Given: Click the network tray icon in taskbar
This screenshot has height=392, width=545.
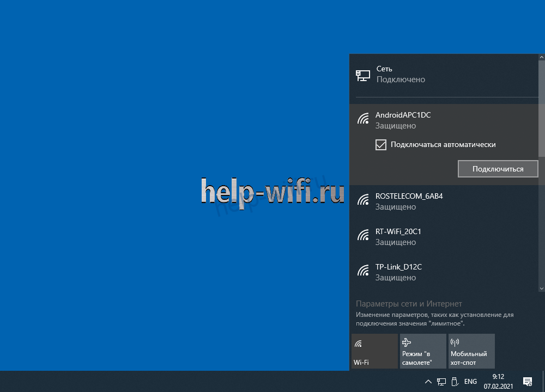Looking at the screenshot, I should tap(441, 382).
